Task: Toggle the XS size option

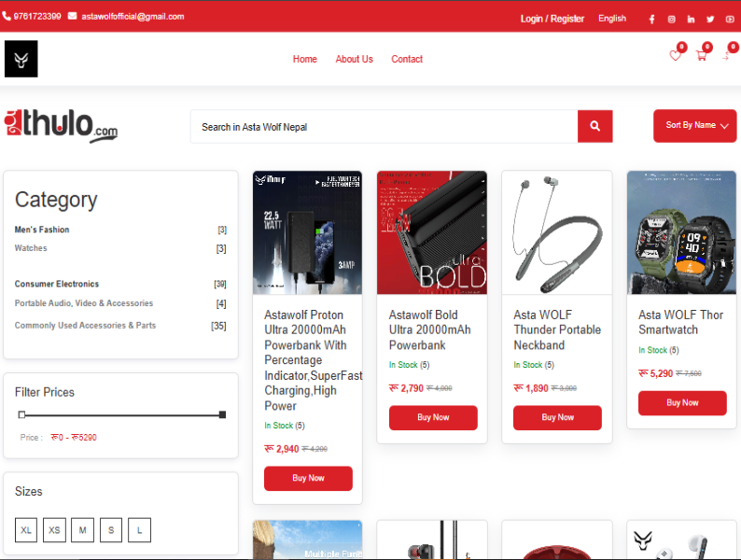Action: (x=54, y=530)
